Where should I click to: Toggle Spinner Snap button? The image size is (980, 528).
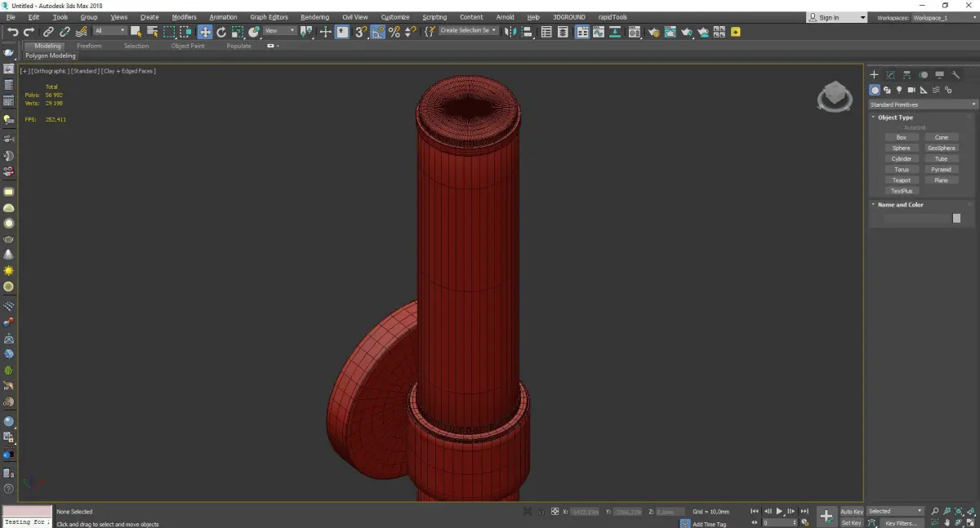pos(411,32)
